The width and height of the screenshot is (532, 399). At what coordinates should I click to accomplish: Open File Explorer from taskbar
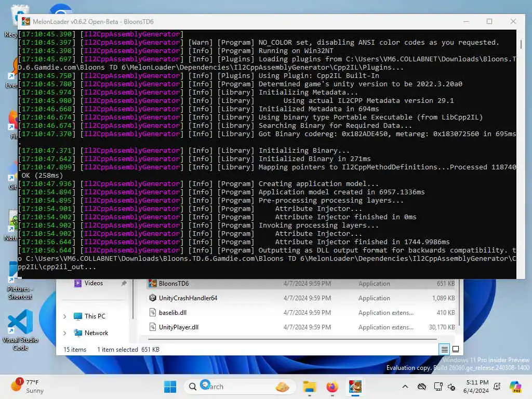tap(310, 387)
